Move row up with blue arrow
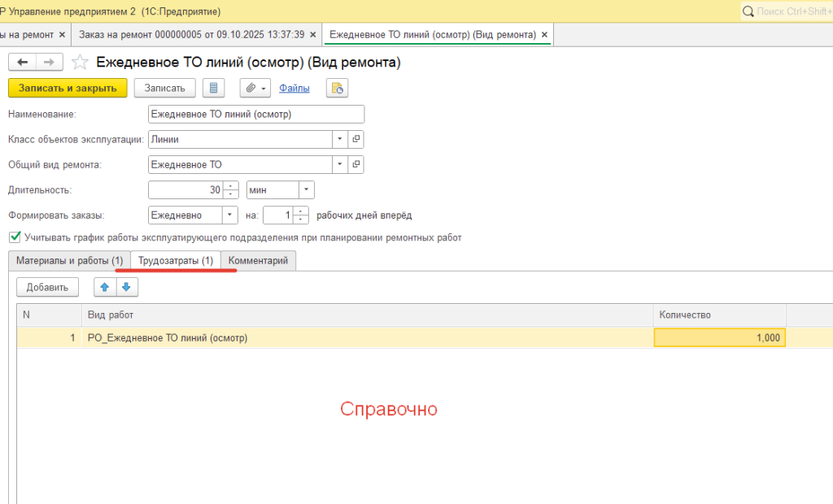 tap(105, 287)
